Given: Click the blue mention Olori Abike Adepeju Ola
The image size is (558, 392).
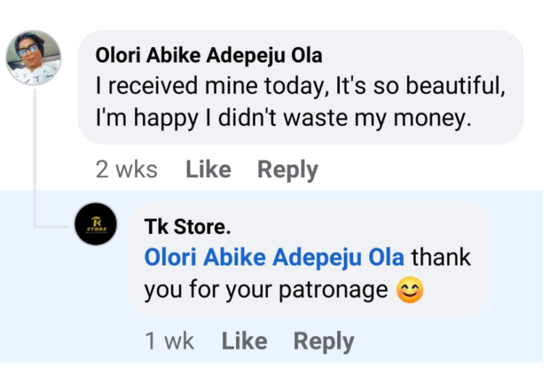Looking at the screenshot, I should [274, 258].
